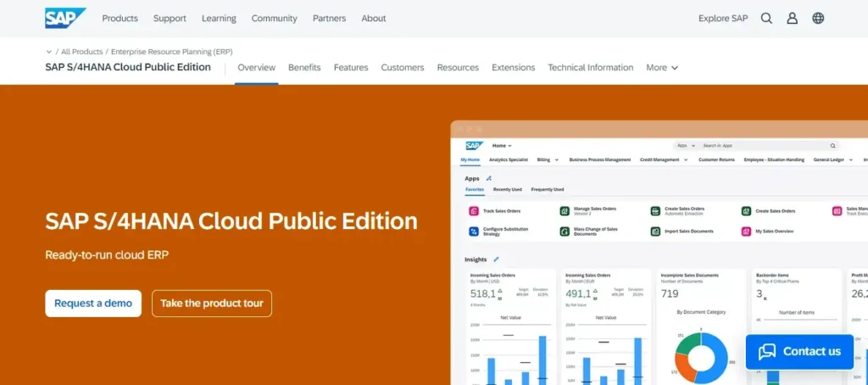Open the Incomplete Sales Documents donut chart card
The width and height of the screenshot is (868, 385).
[x=701, y=326]
